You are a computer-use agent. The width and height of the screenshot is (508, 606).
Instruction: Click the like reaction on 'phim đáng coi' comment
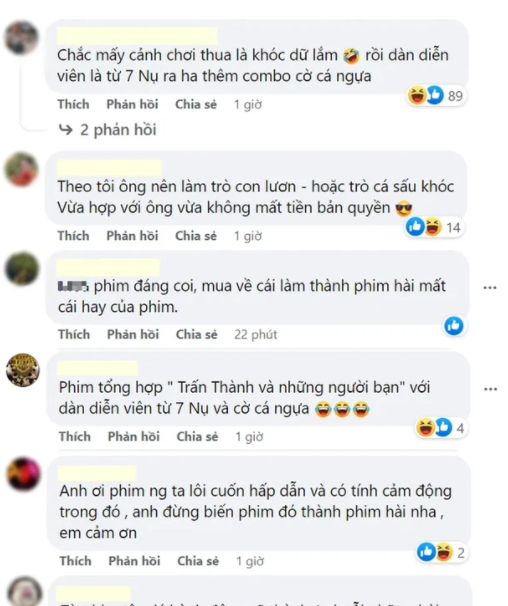pyautogui.click(x=454, y=326)
